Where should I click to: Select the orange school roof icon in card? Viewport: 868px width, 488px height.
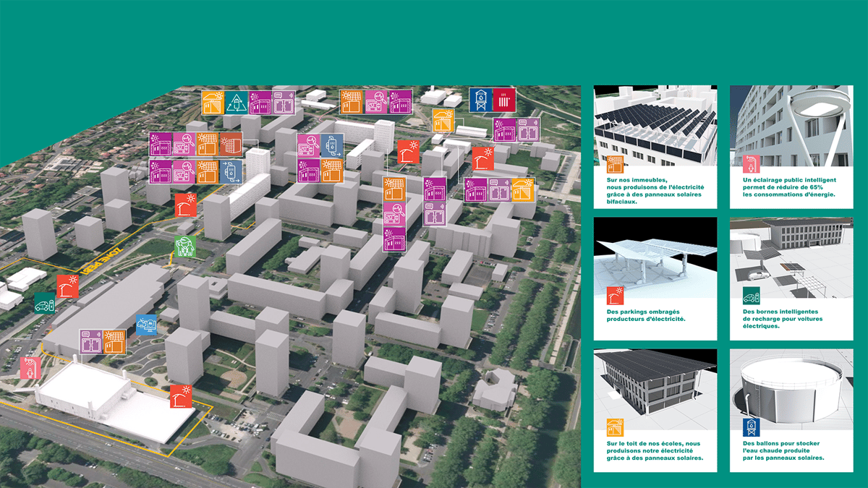pyautogui.click(x=616, y=427)
